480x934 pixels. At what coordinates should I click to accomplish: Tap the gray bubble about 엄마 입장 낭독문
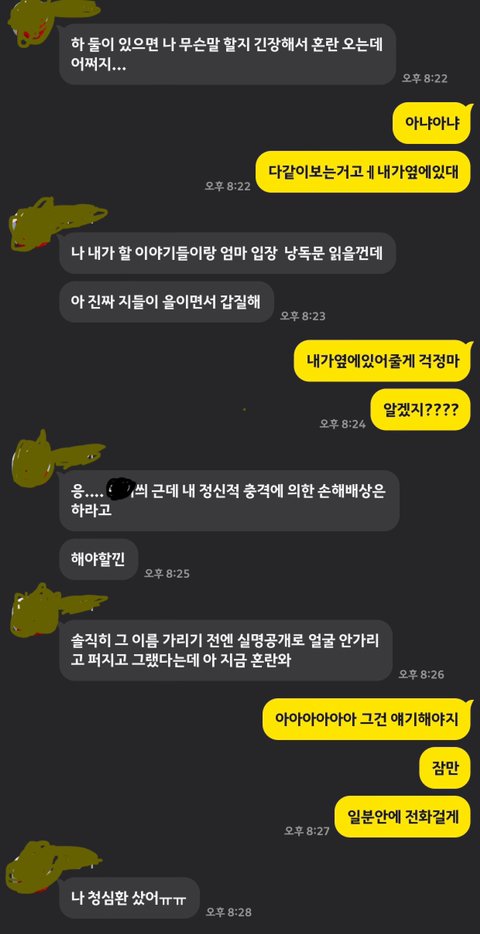[227, 254]
